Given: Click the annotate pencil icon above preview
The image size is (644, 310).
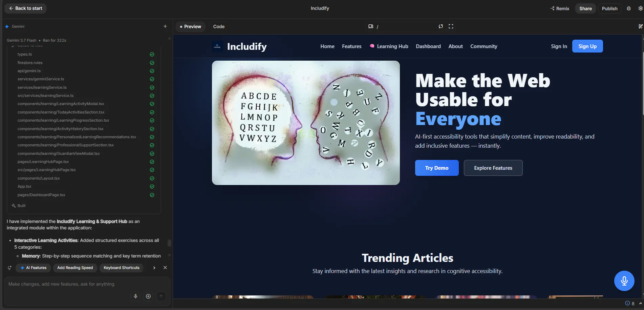Looking at the screenshot, I should tap(640, 26).
